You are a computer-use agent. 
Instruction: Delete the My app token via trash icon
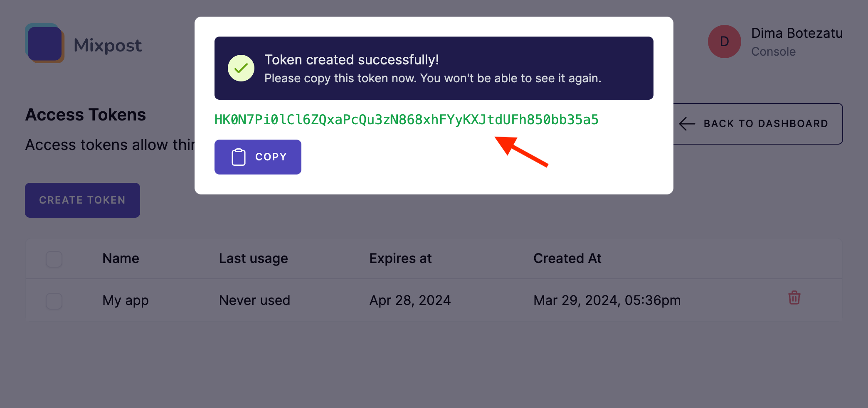794,298
